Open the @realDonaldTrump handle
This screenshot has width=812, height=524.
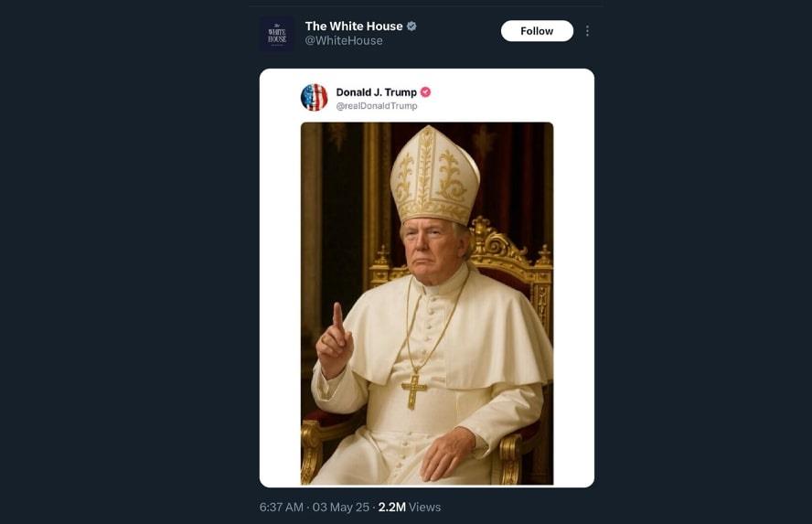[377, 106]
